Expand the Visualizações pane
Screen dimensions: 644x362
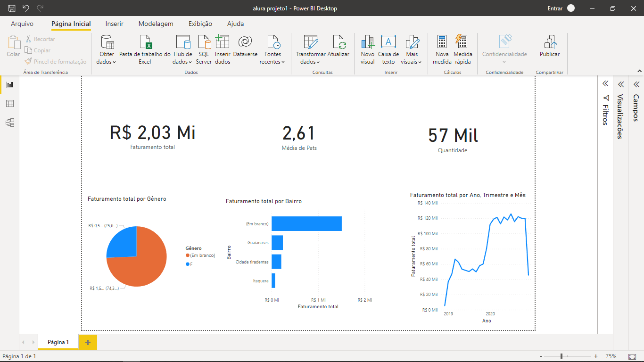tap(621, 84)
